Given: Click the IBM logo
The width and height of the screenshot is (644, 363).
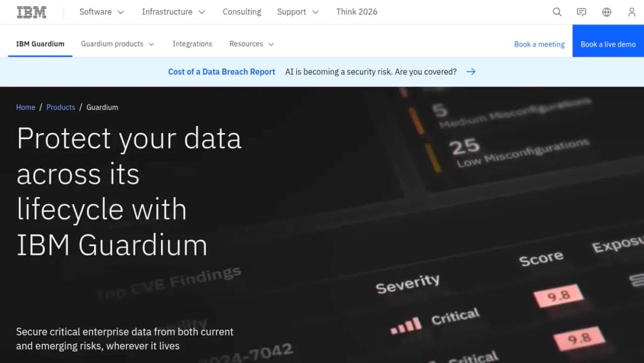Looking at the screenshot, I should pos(32,13).
